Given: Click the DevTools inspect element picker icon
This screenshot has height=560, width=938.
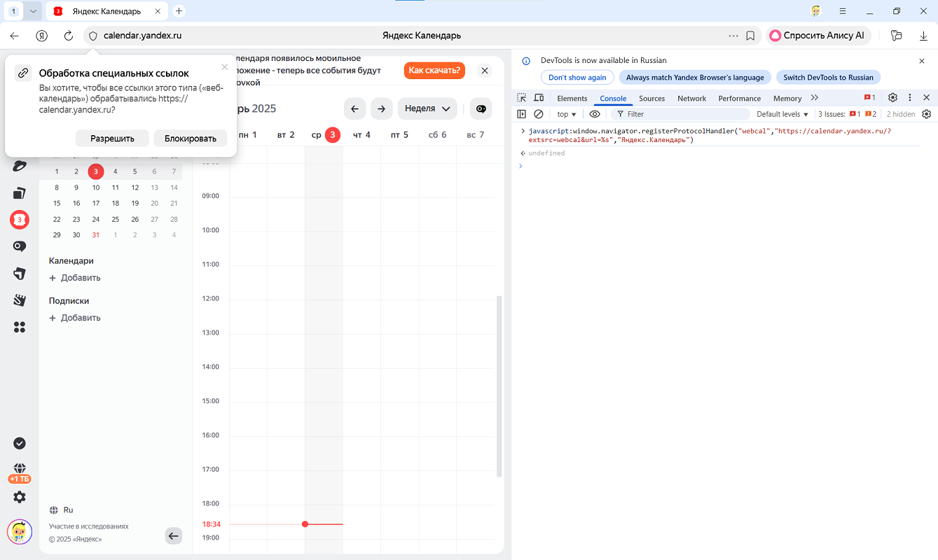Looking at the screenshot, I should (x=521, y=98).
